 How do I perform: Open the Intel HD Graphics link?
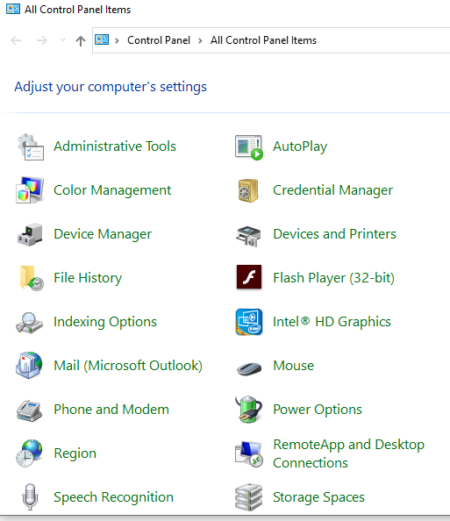(332, 322)
